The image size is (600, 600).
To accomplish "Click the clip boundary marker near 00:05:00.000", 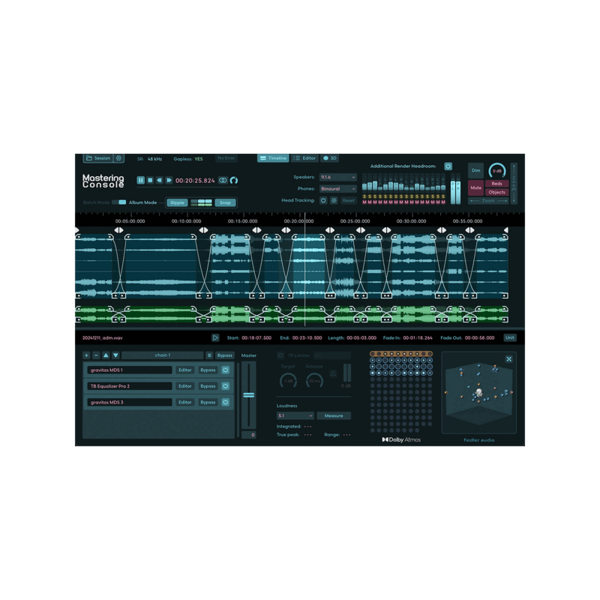I will [119, 230].
